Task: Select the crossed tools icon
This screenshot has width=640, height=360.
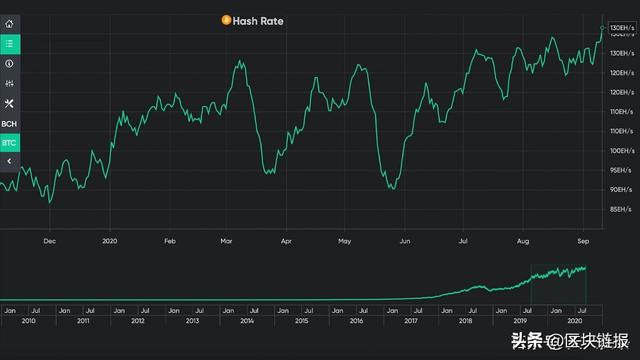Action: pyautogui.click(x=9, y=104)
